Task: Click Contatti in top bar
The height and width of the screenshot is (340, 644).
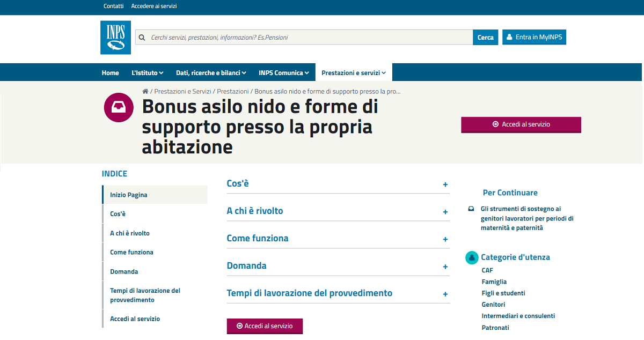Action: [x=113, y=6]
